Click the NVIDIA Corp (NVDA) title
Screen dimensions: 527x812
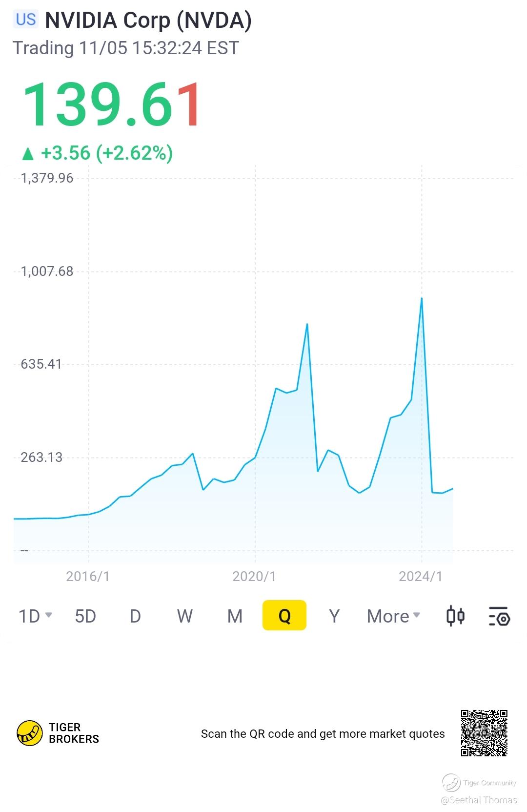[x=148, y=21]
